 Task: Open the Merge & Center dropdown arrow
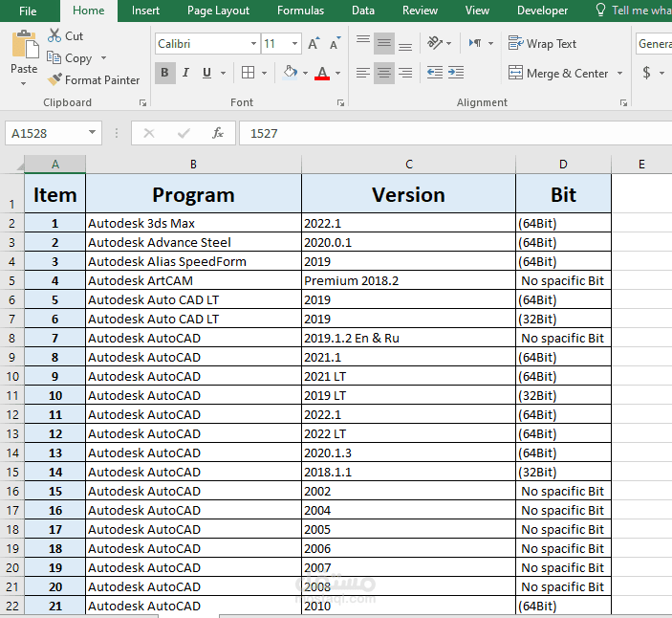click(619, 73)
